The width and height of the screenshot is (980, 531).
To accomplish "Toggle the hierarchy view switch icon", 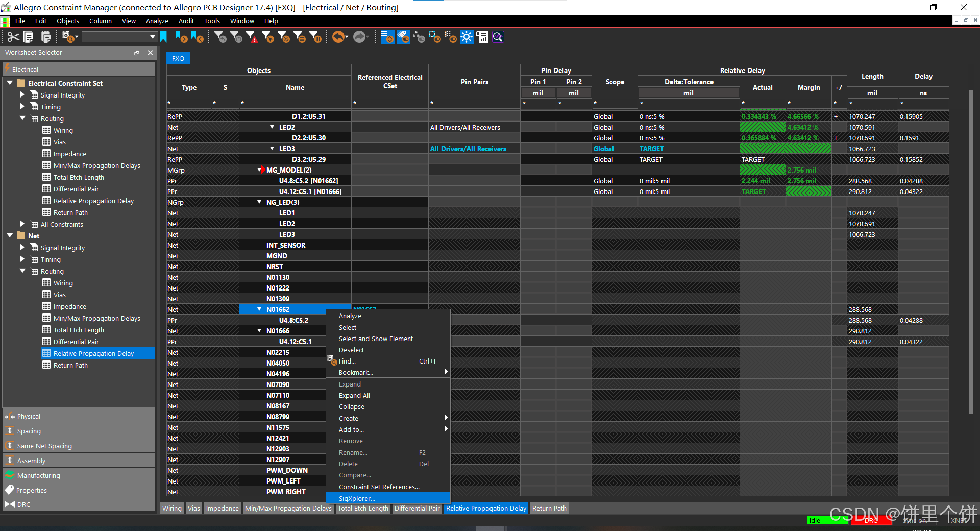I will (419, 37).
